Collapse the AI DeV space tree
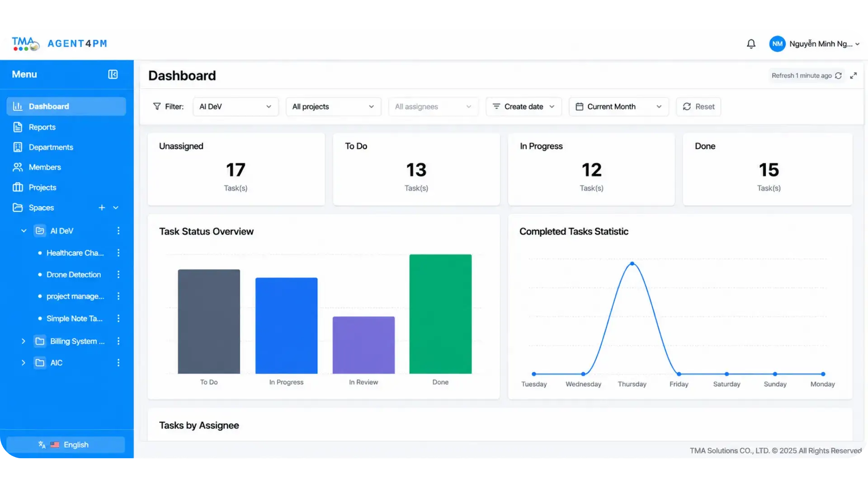The image size is (868, 488). [24, 231]
